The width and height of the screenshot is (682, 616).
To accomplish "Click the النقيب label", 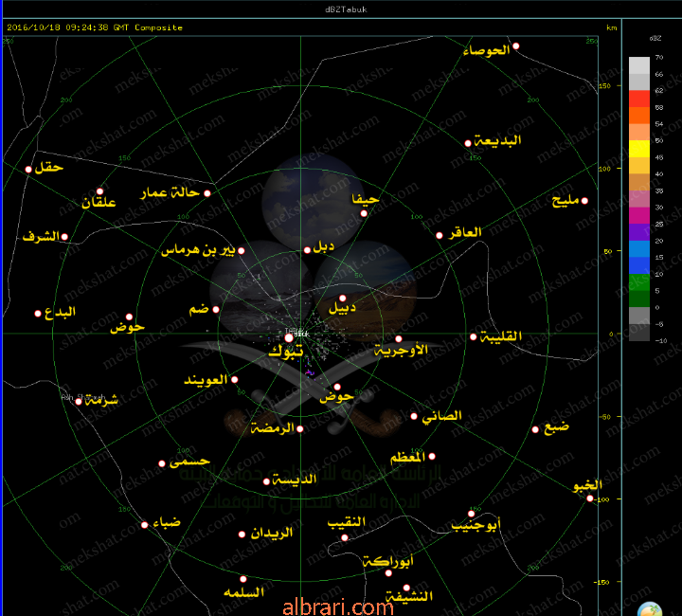I will [x=347, y=522].
